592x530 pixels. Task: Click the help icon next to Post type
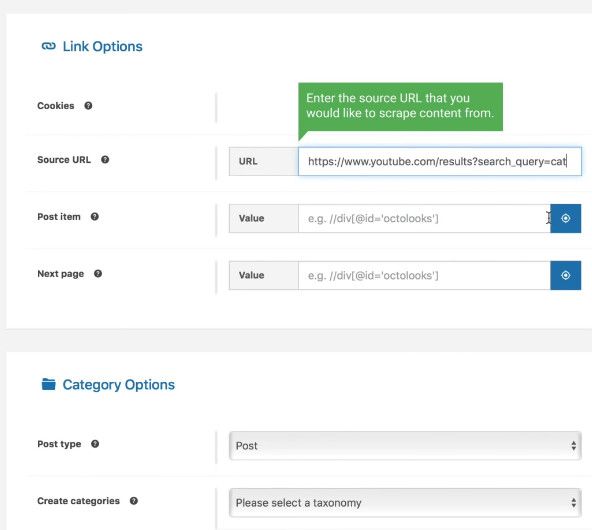pyautogui.click(x=95, y=444)
